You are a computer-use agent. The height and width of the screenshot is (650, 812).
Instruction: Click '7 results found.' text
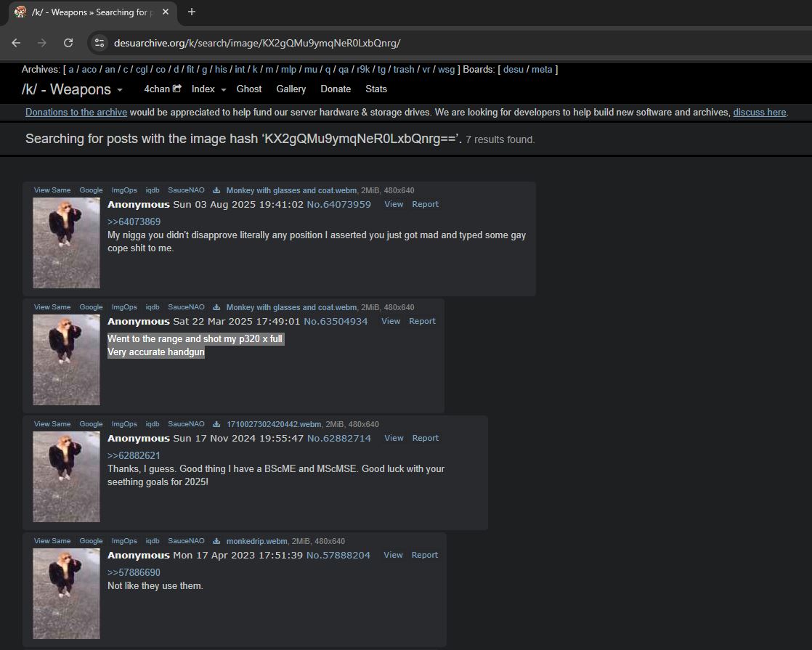(x=500, y=139)
